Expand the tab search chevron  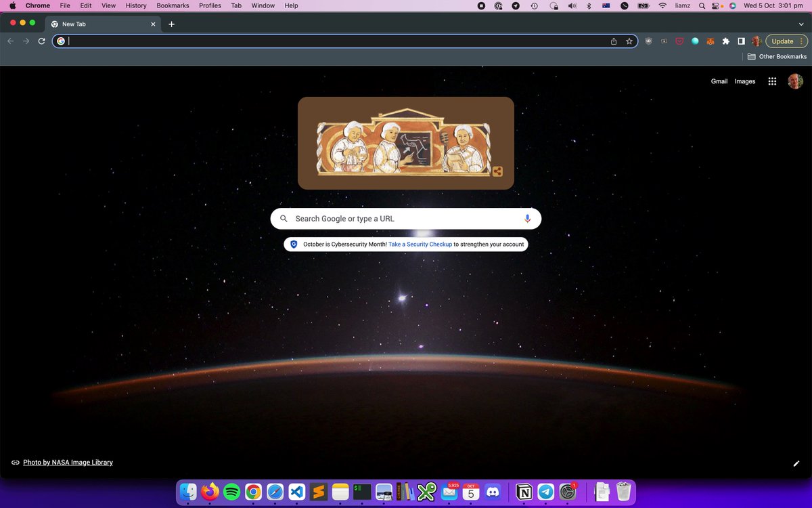[x=801, y=24]
